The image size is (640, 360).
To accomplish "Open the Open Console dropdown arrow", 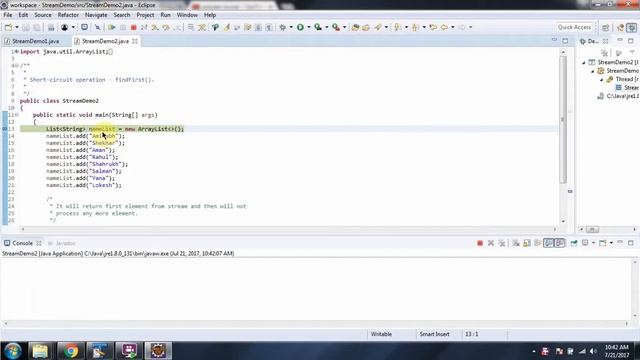I will 611,243.
